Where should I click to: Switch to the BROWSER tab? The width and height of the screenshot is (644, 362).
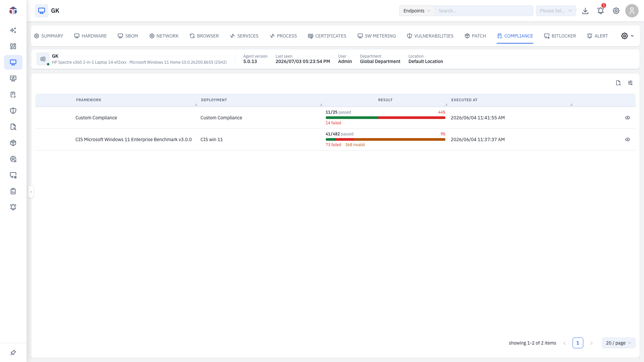click(x=204, y=36)
